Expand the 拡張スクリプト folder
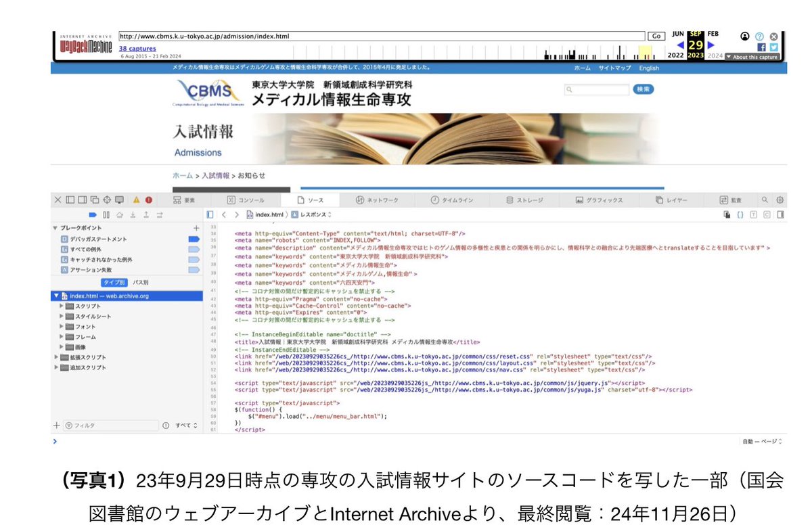Screen dimensions: 812x527 click(55, 357)
